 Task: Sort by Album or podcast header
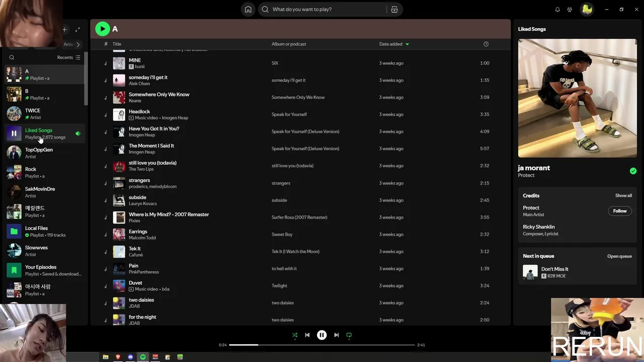tap(289, 44)
